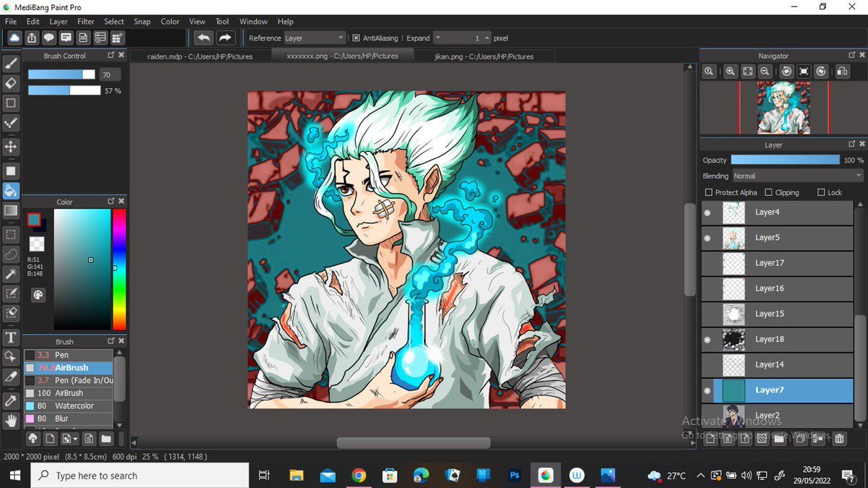Select the Hand tool

tap(11, 420)
